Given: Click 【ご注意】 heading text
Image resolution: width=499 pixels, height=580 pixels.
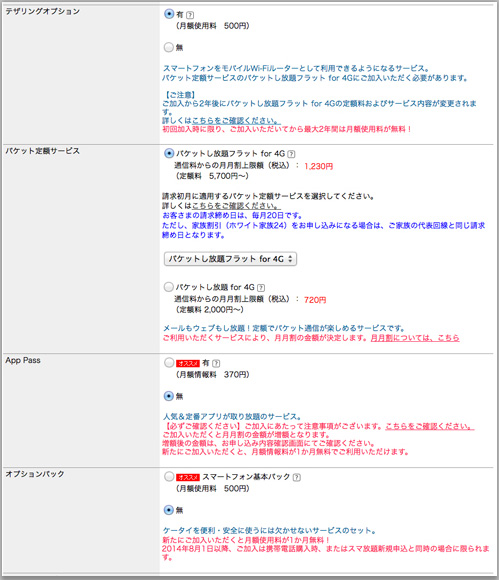Looking at the screenshot, I should [179, 95].
